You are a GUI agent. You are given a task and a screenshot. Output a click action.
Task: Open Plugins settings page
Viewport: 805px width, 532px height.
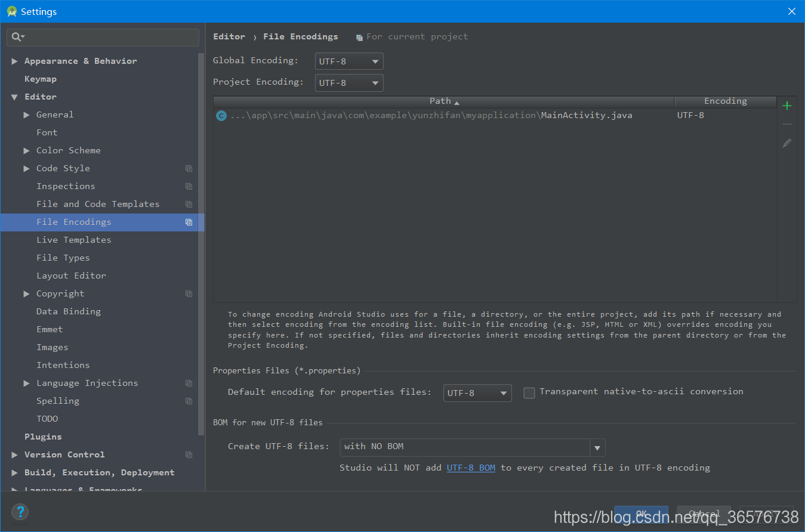pos(43,437)
